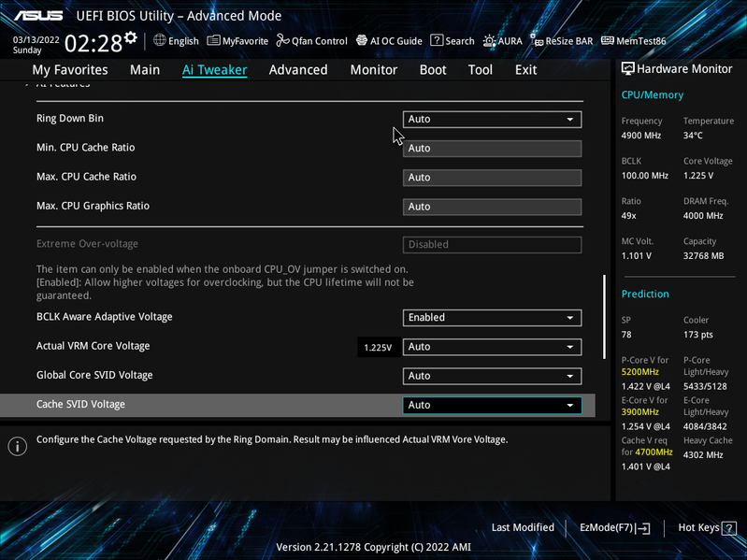
Task: Click 3900MHz E-Core frequency text
Action: 639,411
